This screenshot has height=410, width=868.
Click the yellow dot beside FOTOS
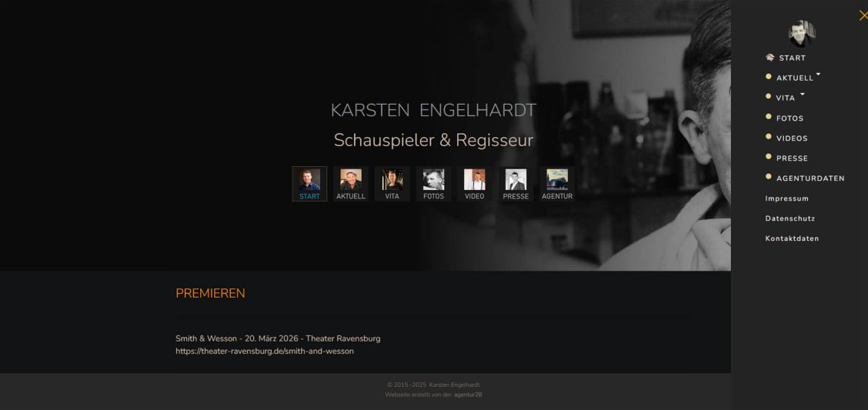click(x=769, y=116)
